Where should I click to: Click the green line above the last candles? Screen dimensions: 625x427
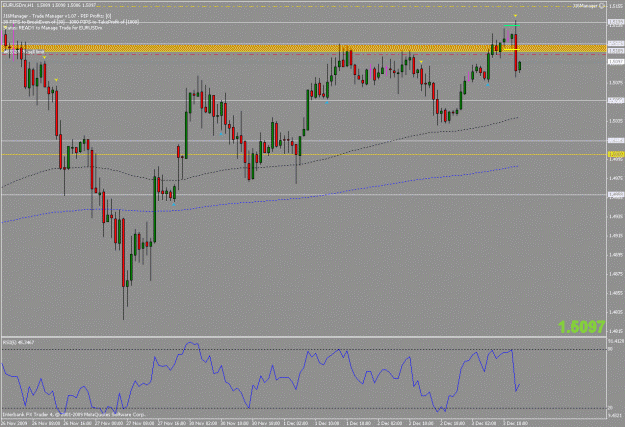(x=512, y=26)
